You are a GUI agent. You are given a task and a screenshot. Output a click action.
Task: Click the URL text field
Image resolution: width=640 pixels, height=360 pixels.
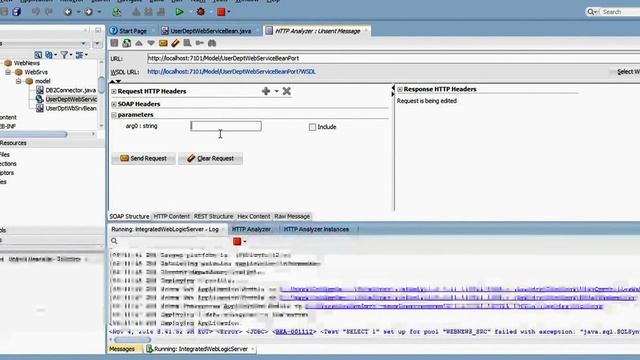(x=393, y=58)
